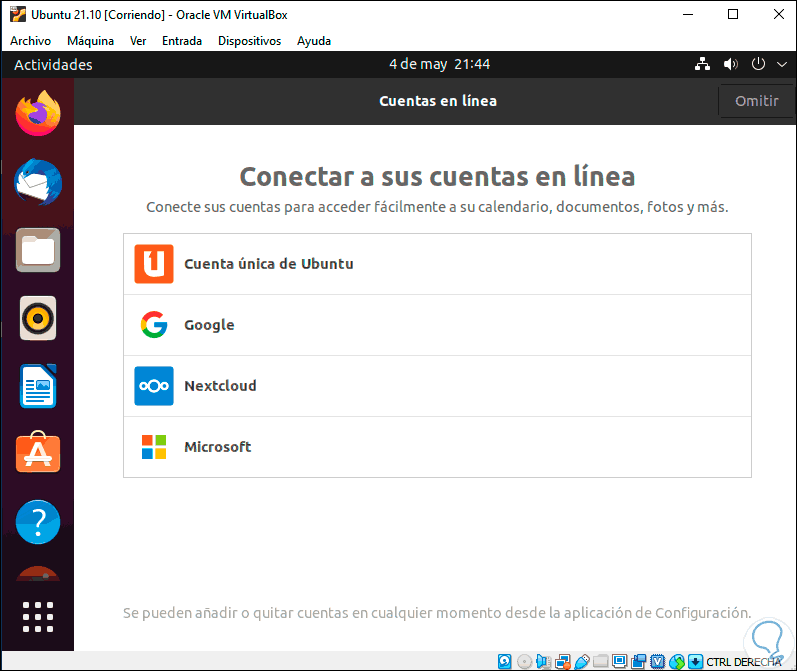
Task: Open LibreOffice Writer from the dock
Action: 38,386
